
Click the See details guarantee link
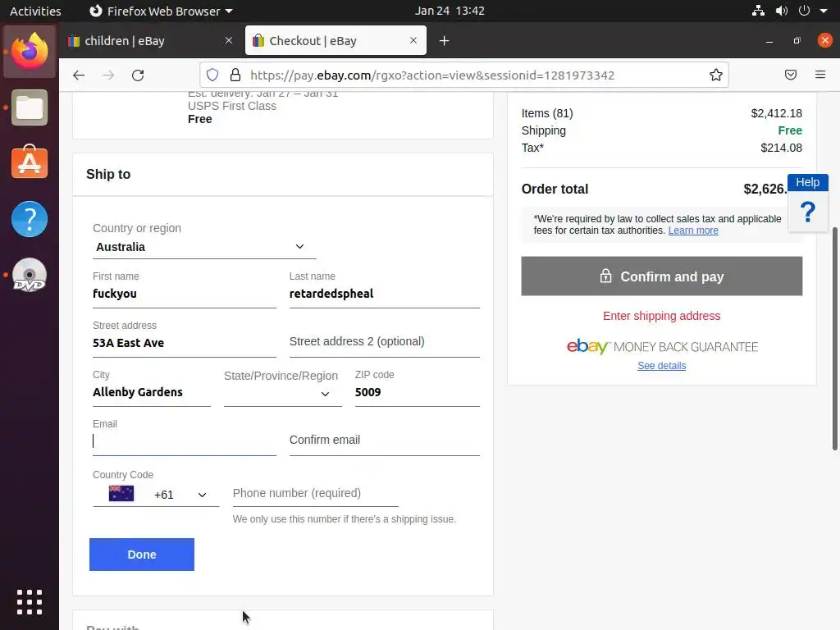click(661, 366)
